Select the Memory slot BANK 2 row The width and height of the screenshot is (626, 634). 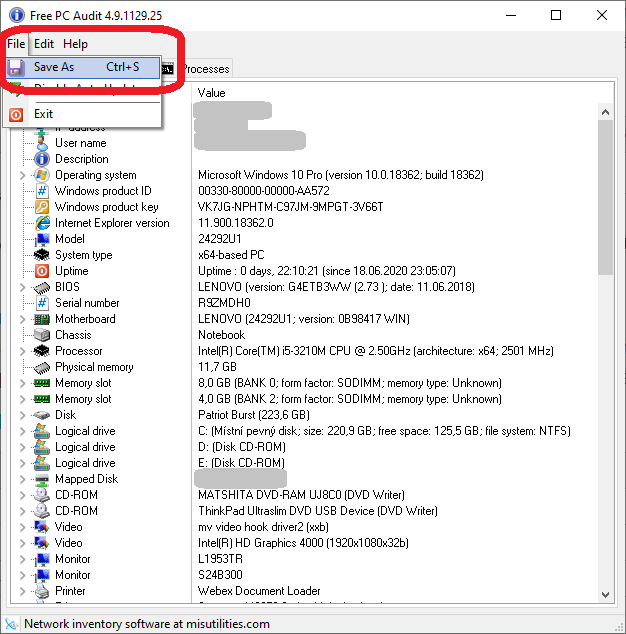click(349, 399)
